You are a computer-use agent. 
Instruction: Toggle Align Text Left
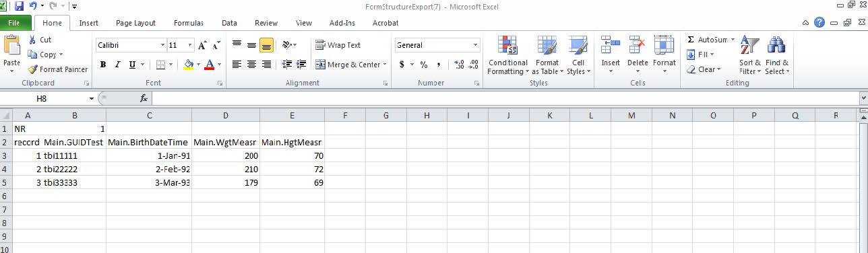237,65
